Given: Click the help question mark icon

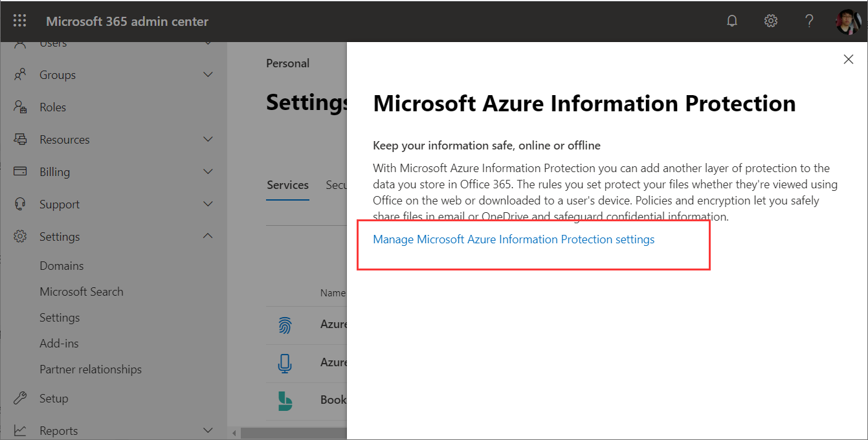Looking at the screenshot, I should [x=809, y=21].
